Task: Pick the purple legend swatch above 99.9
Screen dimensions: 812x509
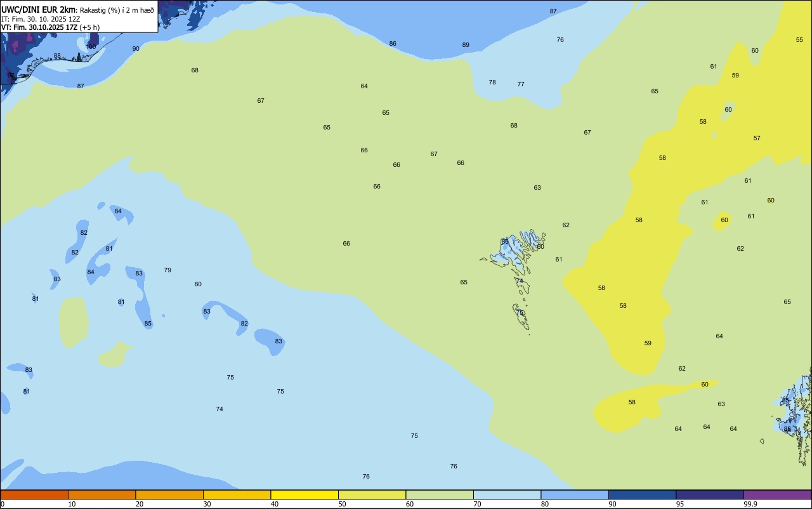Action: click(x=777, y=494)
